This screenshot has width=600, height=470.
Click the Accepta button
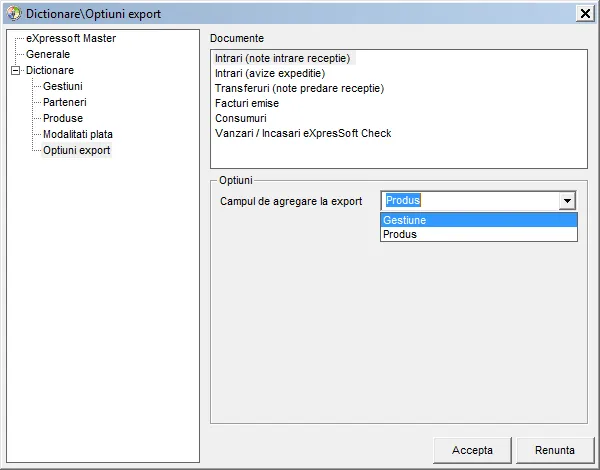472,450
